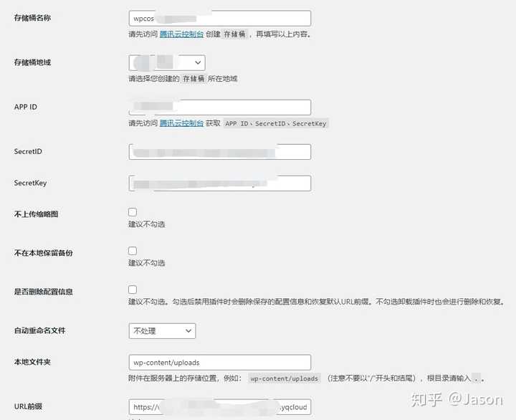Click the 存储桶名称 bucket name input field
Viewport: 516px width, 420px height.
click(x=219, y=19)
